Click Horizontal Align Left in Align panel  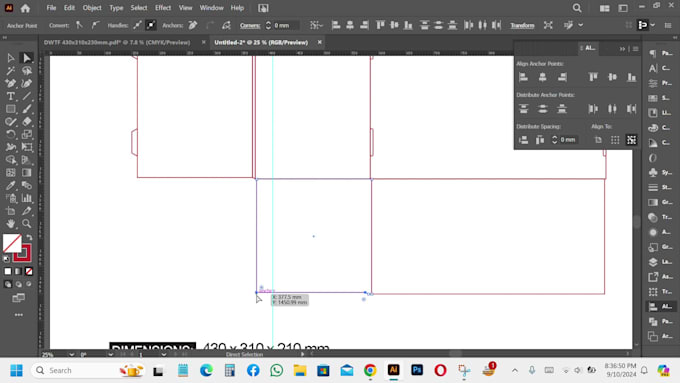[523, 77]
